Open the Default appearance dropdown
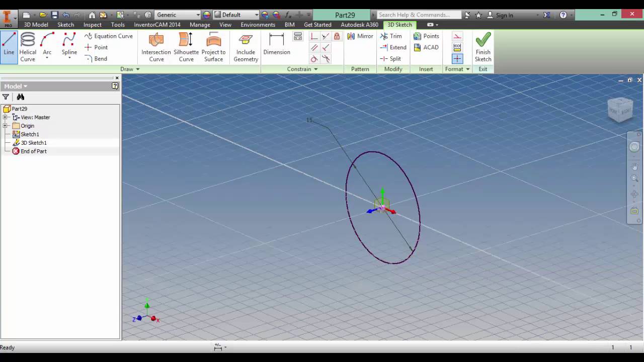The height and width of the screenshot is (362, 644). click(x=236, y=15)
